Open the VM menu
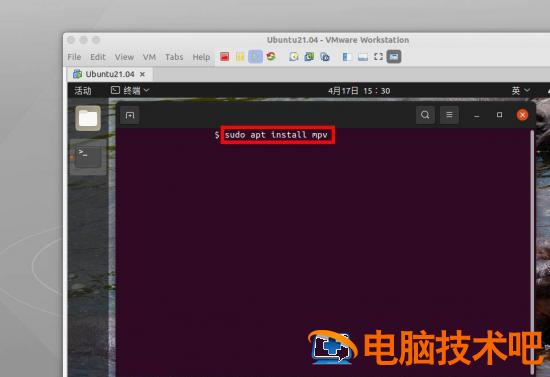 coord(149,57)
